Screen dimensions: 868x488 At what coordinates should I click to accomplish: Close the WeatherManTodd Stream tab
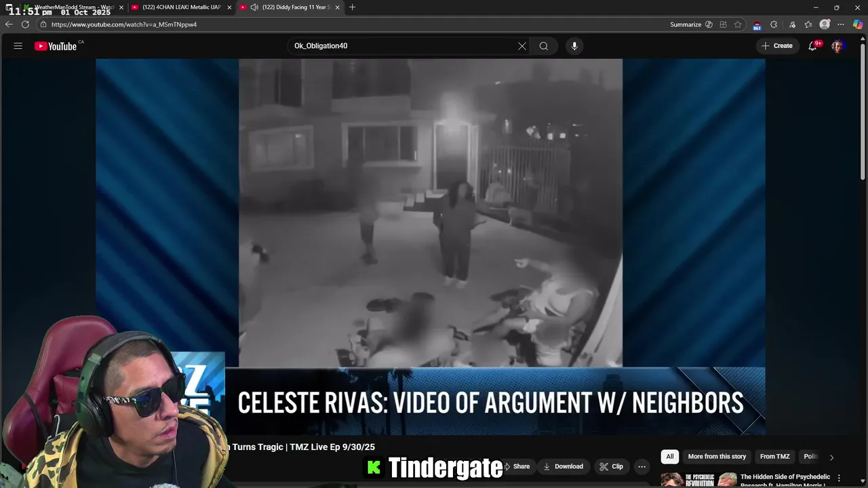(x=121, y=7)
